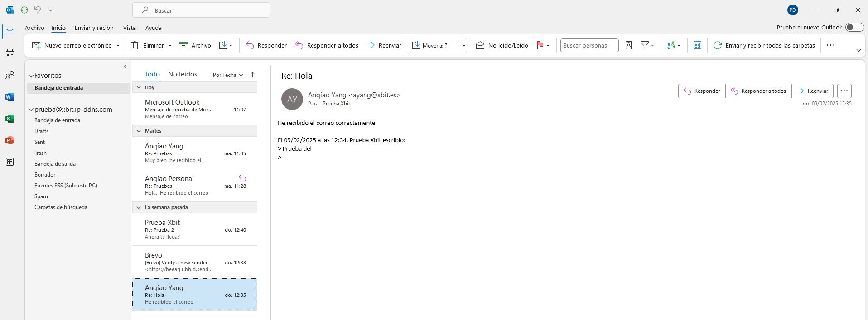Open the Drafts folder
Image resolution: width=868 pixels, height=320 pixels.
click(x=41, y=131)
